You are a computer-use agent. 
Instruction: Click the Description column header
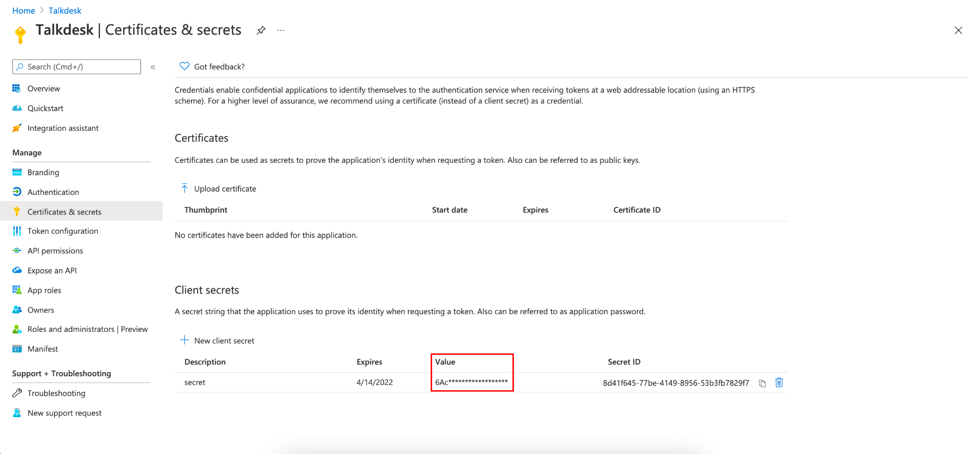point(205,362)
